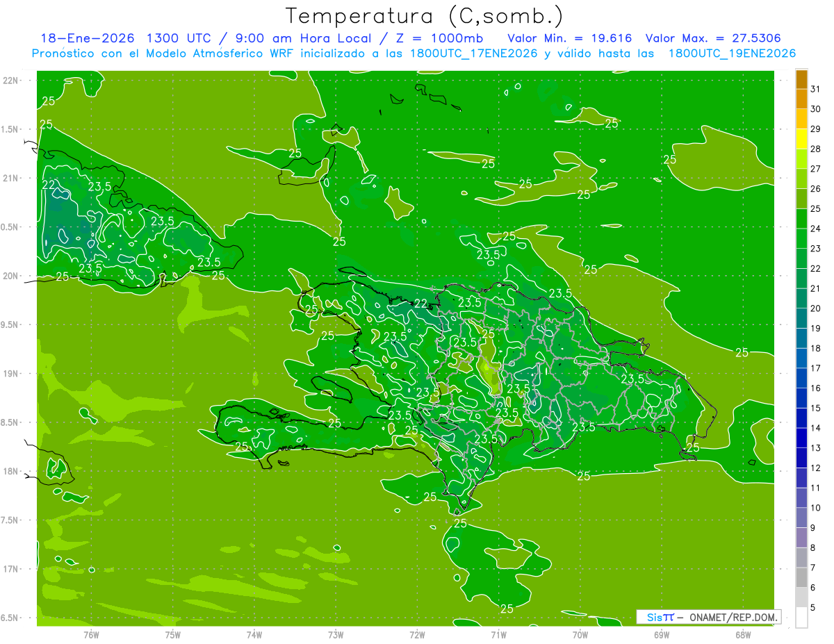The width and height of the screenshot is (834, 644).
Task: Pick the purple swatch between legend 8 and 9
Action: [801, 538]
